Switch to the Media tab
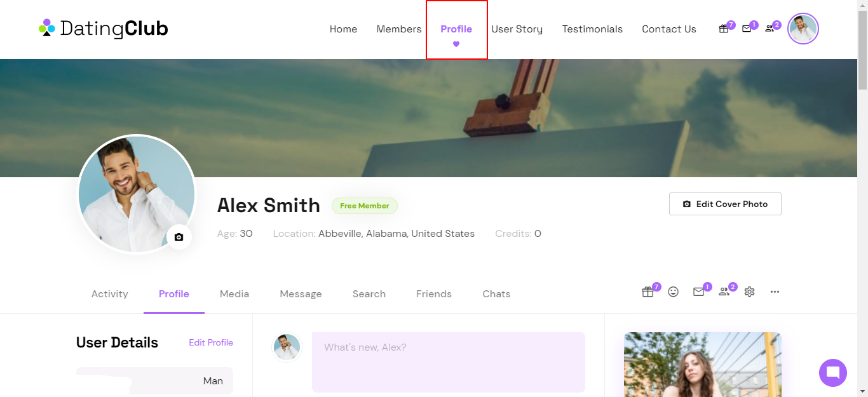Screen dimensions: 868x397 point(234,294)
